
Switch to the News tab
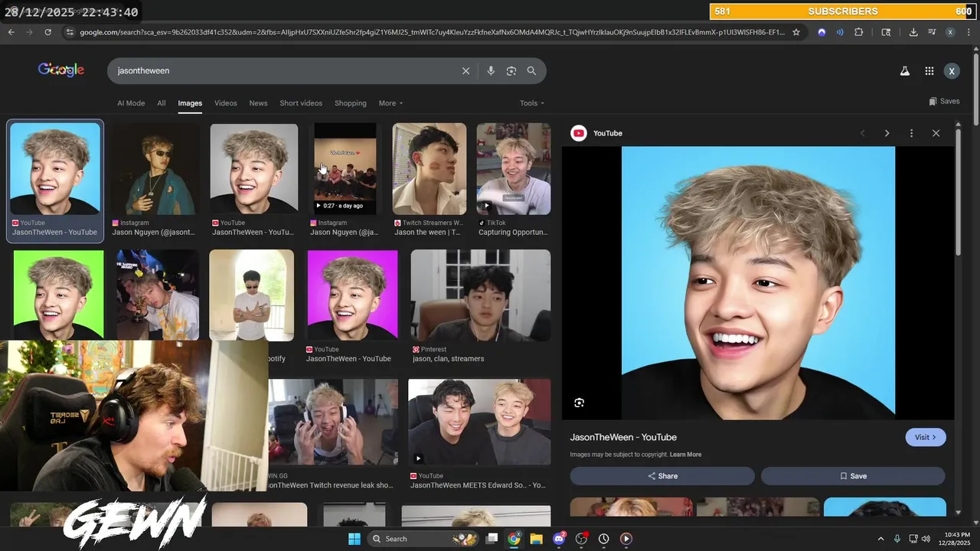point(259,103)
